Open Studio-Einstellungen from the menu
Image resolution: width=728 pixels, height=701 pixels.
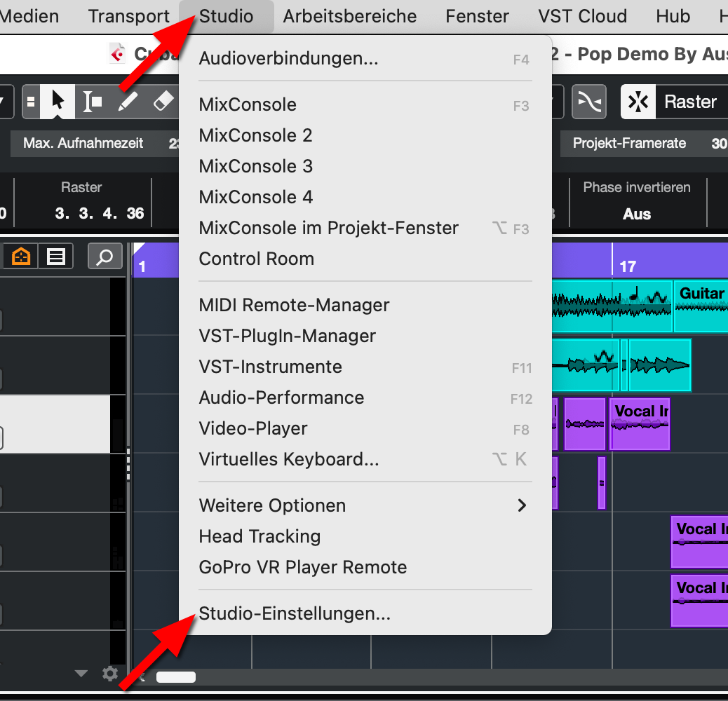[x=294, y=613]
